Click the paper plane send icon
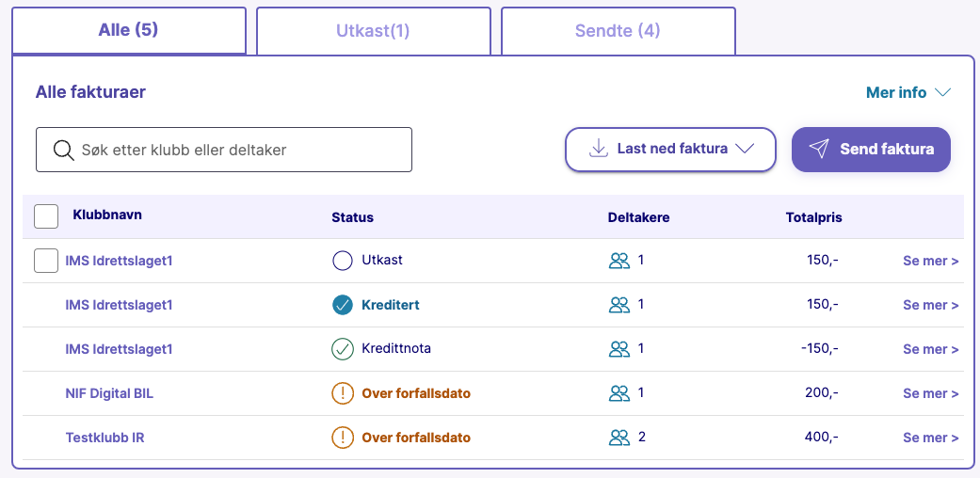Image resolution: width=980 pixels, height=478 pixels. coord(819,149)
